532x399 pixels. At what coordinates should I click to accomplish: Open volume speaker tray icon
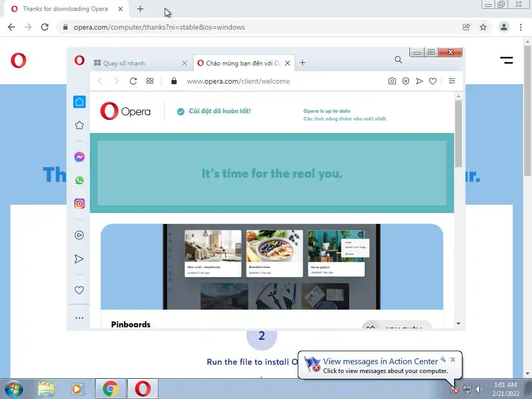[480, 389]
